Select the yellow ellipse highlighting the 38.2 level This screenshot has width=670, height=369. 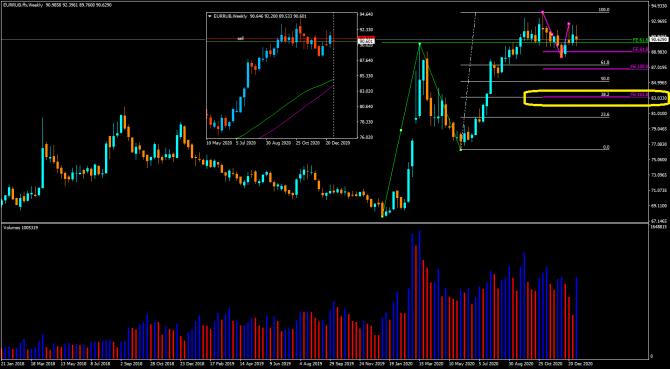click(597, 98)
